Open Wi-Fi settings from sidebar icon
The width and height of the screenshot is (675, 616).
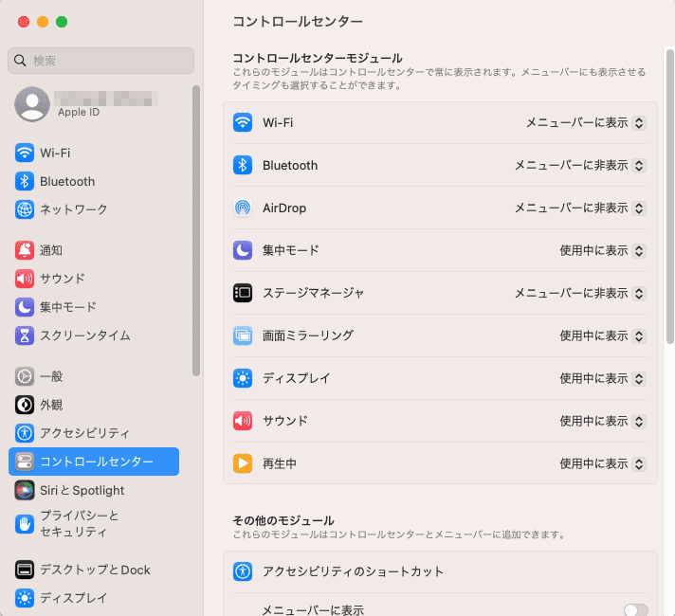25,153
